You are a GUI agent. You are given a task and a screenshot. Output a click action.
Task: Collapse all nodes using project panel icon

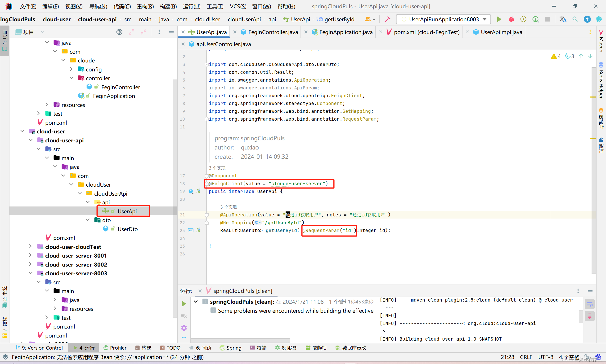point(144,32)
